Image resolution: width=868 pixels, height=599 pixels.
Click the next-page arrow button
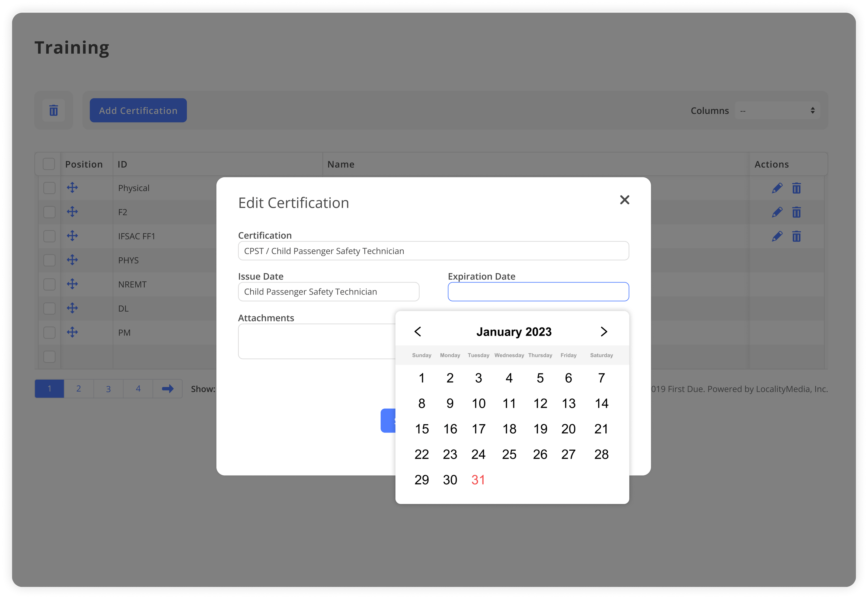click(167, 389)
